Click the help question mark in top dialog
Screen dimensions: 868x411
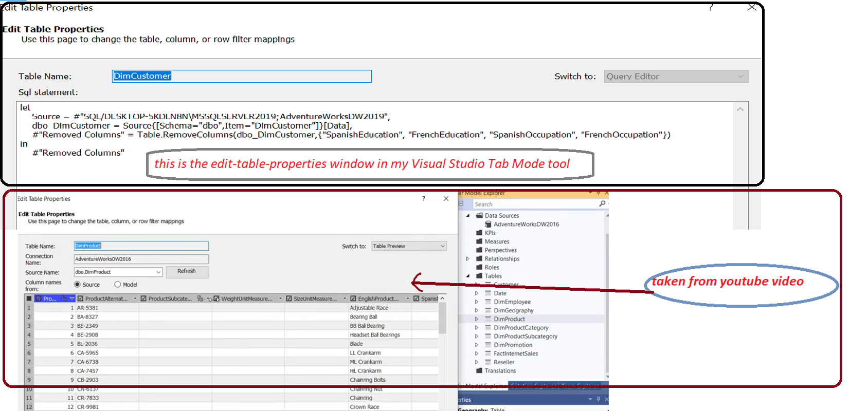[x=711, y=7]
